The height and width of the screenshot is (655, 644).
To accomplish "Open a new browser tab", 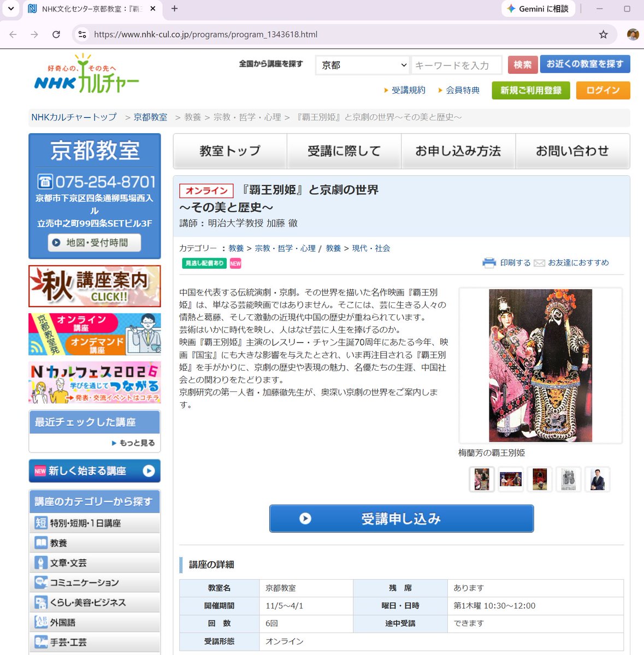I will (174, 9).
